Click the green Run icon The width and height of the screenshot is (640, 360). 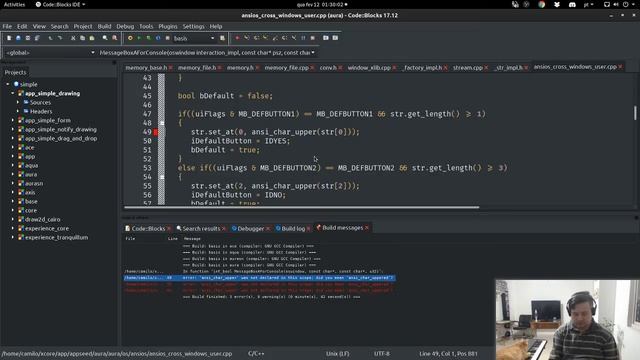[139, 38]
